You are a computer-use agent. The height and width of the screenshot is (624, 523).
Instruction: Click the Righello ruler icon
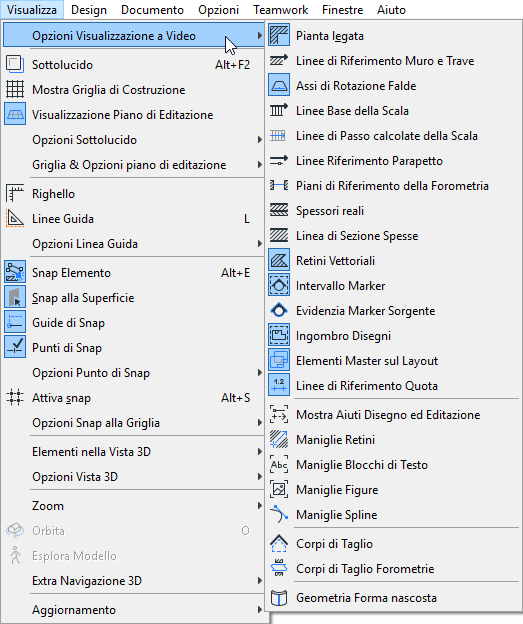(15, 194)
